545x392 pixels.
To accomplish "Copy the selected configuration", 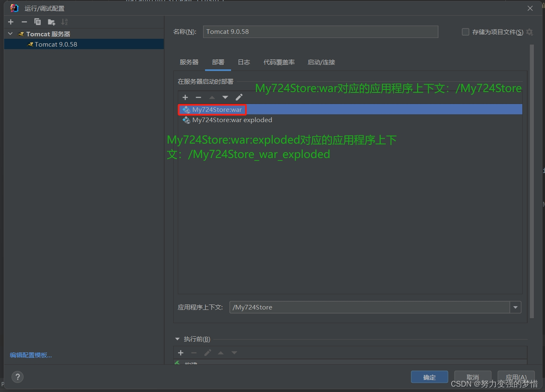I will click(38, 22).
